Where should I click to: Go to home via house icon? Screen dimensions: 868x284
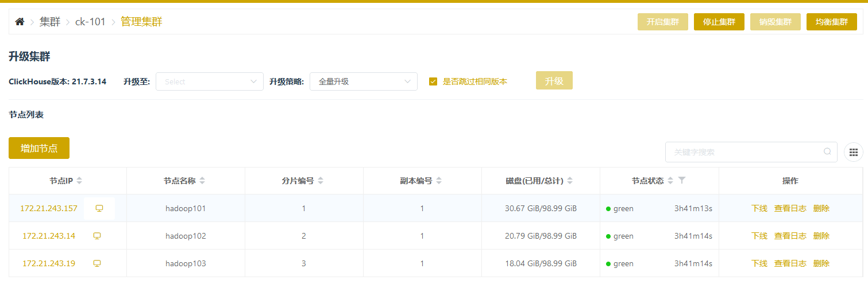(x=20, y=22)
